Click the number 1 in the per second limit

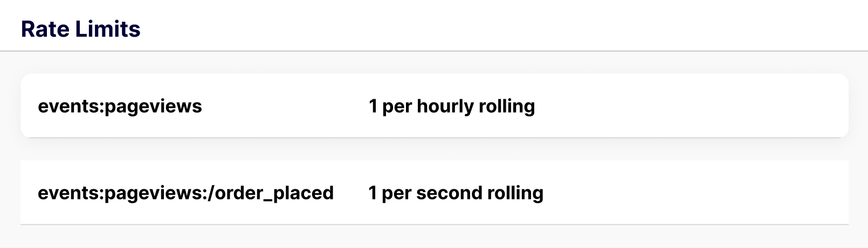click(373, 193)
